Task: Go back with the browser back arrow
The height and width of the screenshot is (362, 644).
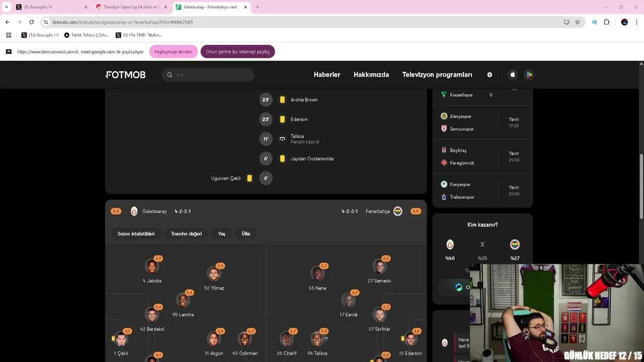Action: [x=7, y=22]
